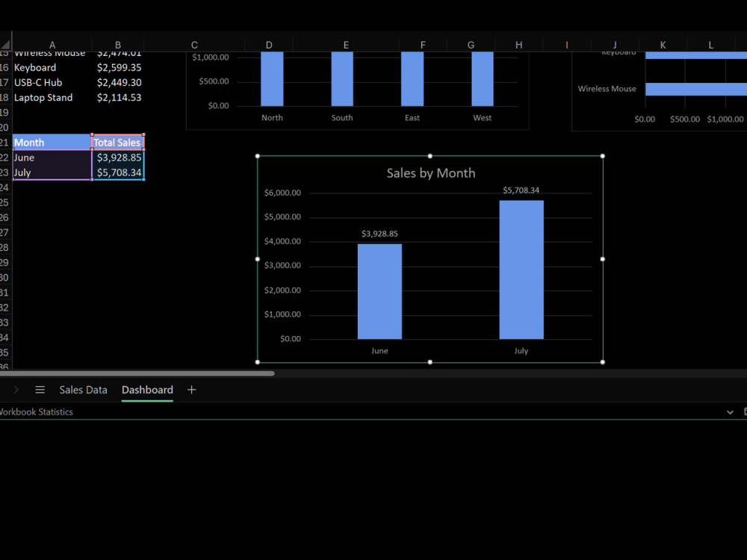Click the North bar in region chart

[x=272, y=78]
